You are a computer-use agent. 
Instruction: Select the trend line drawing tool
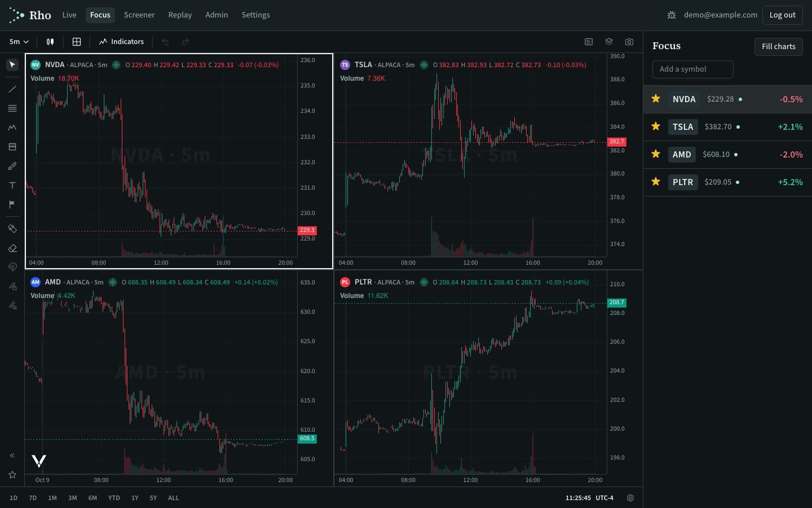point(12,89)
